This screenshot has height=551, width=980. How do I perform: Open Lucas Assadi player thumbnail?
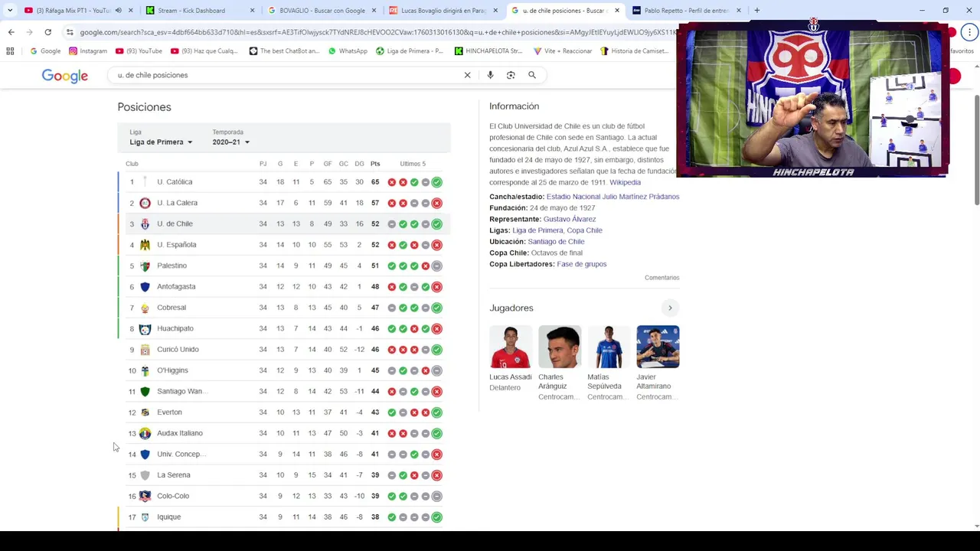pyautogui.click(x=511, y=347)
